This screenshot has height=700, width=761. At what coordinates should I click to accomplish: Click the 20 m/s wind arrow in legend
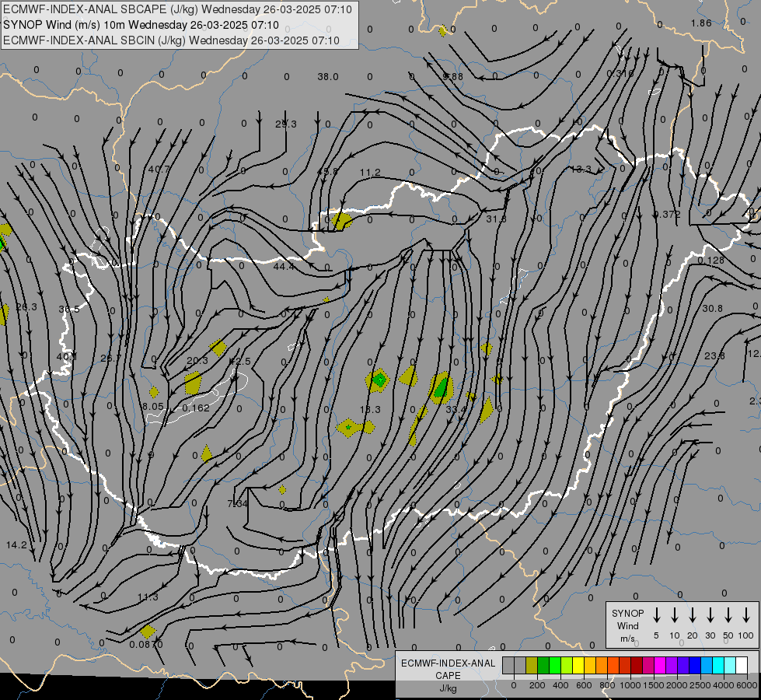692,615
